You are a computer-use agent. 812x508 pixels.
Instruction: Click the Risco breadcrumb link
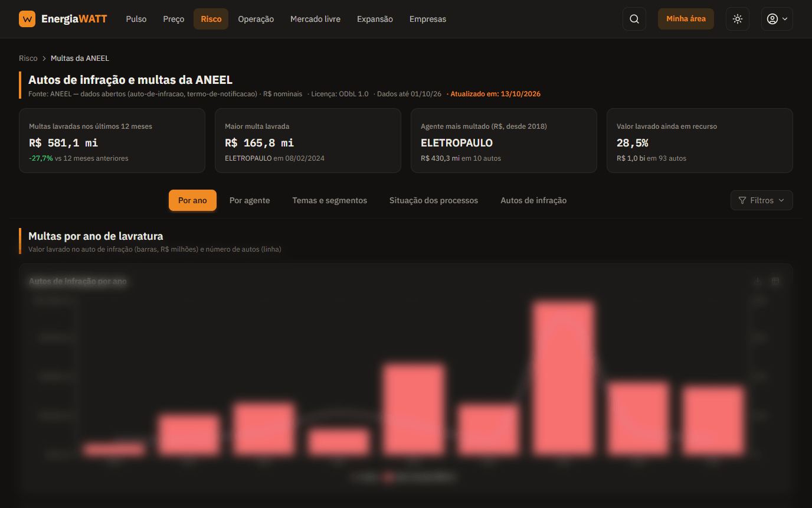click(28, 58)
